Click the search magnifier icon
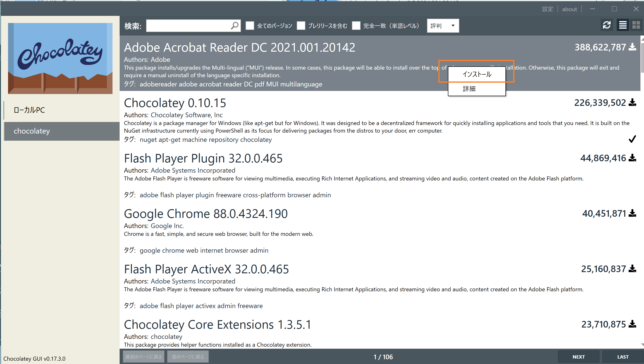 tap(235, 26)
